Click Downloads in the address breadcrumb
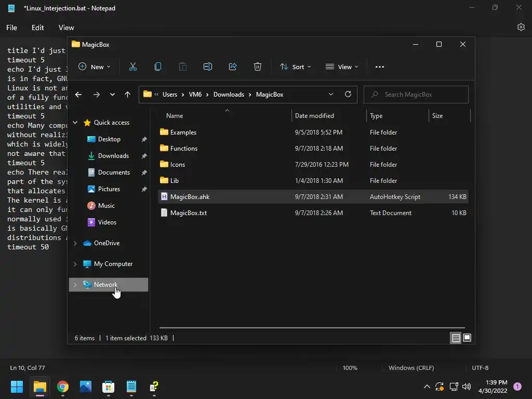Screen dimensions: 532x399 [229, 95]
